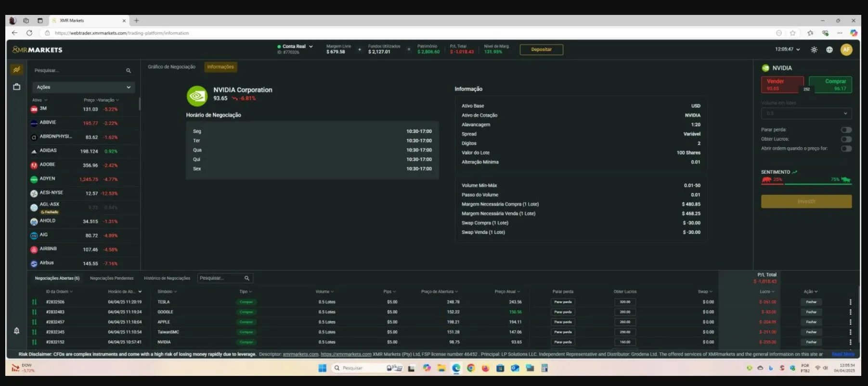Close the TESLA trade with its Fechar button
The image size is (868, 386).
point(811,302)
